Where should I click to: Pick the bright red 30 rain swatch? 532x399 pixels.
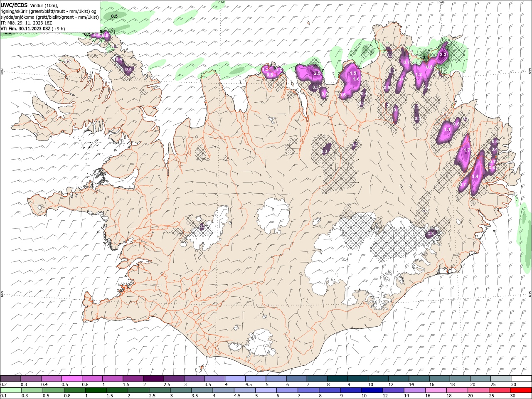tap(521, 390)
